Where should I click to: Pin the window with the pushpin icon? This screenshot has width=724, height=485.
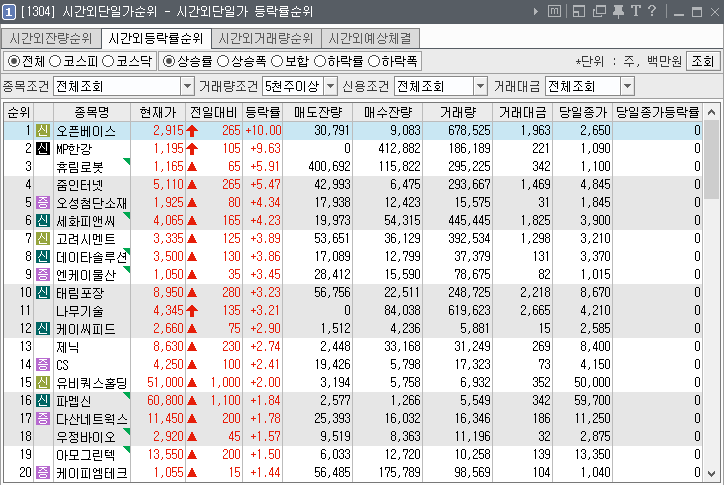click(x=618, y=11)
